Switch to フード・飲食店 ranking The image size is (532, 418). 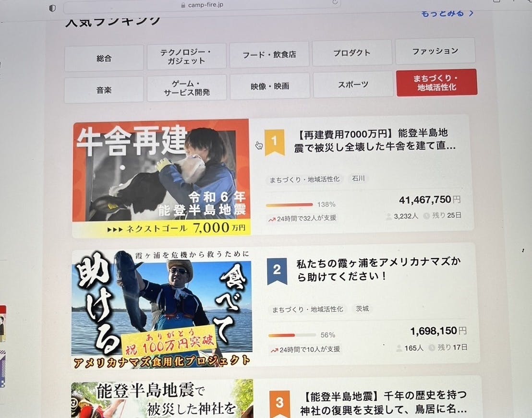pos(269,54)
